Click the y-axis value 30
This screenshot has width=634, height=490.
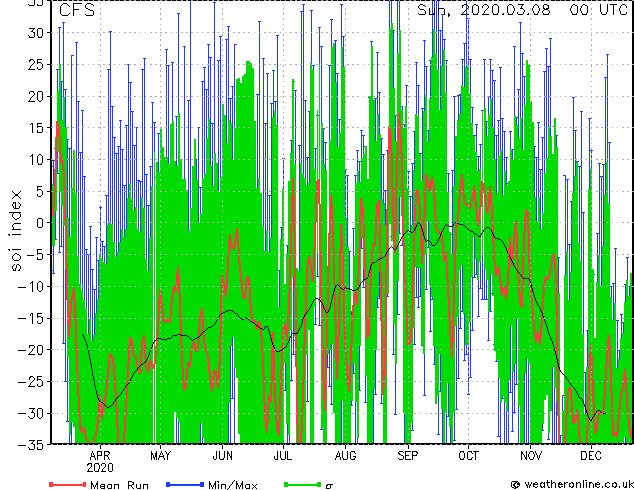[36, 33]
